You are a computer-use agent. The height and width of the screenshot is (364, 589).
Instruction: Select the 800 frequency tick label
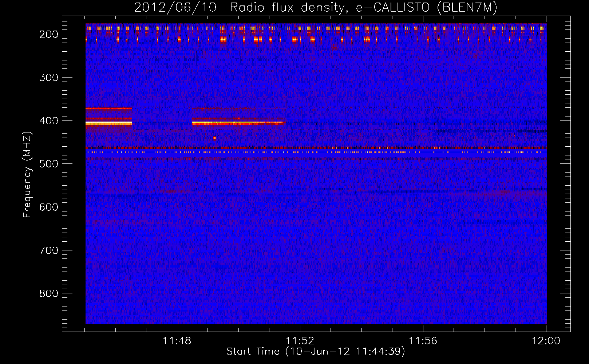49,293
